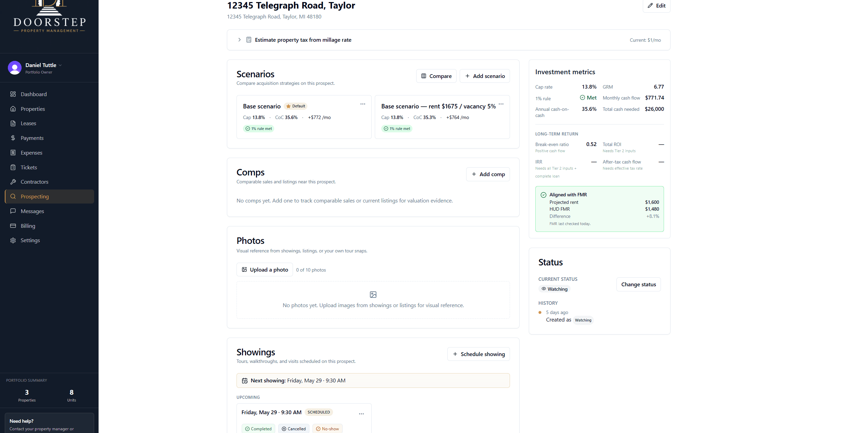The image size is (868, 433).
Task: Click the SCHEDULED status badge
Action: click(319, 412)
